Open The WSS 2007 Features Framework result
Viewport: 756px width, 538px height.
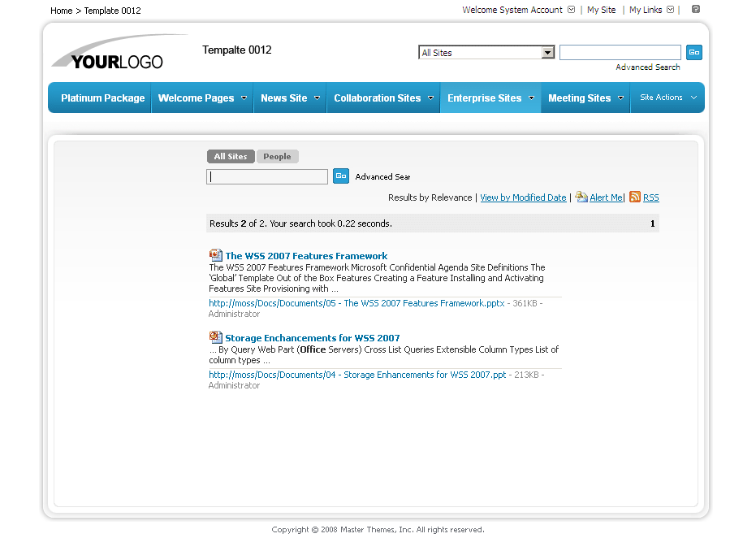[306, 255]
